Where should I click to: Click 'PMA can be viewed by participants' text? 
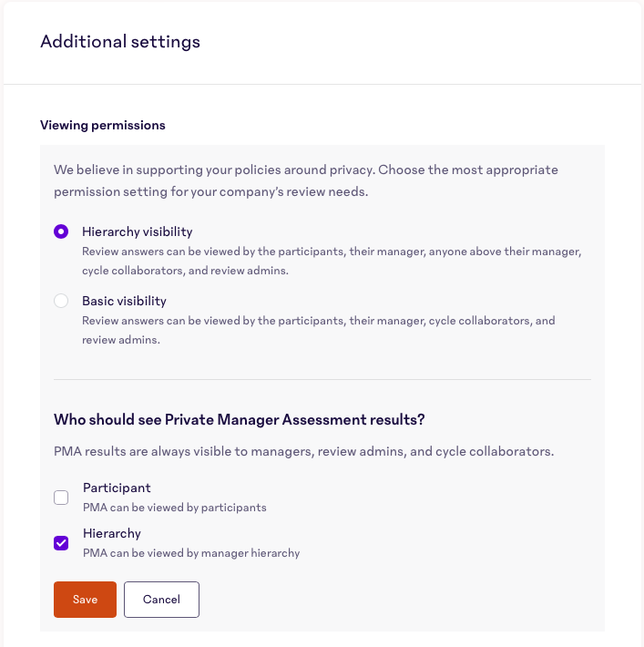tap(175, 507)
